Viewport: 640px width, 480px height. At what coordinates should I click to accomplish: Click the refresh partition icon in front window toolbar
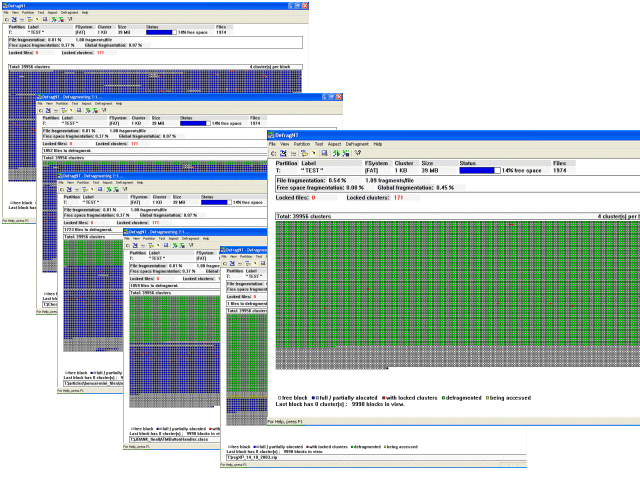point(283,153)
